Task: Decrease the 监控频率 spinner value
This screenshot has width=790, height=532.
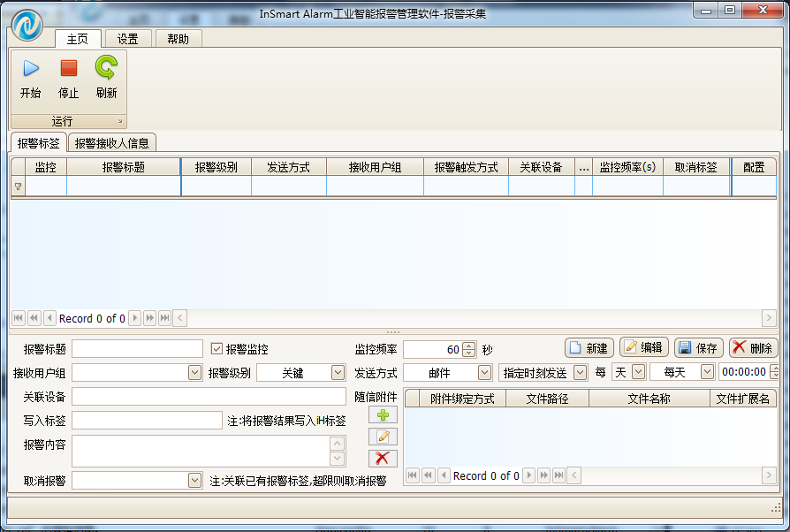Action: [469, 353]
